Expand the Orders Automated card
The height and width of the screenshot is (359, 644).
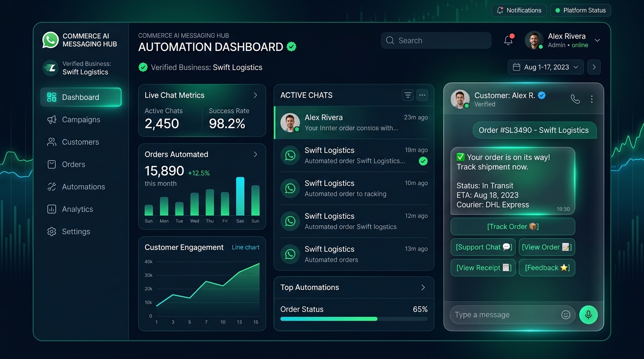[256, 154]
